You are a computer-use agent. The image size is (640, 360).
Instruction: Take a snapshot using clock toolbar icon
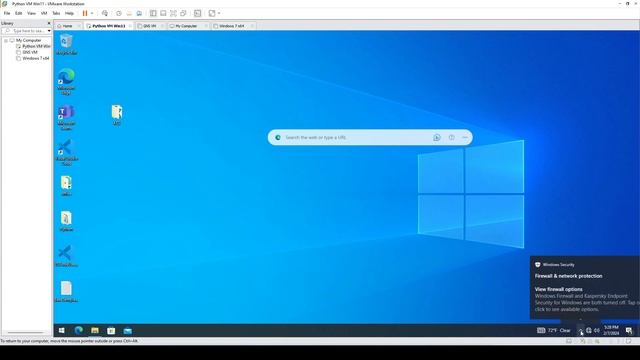coord(119,13)
